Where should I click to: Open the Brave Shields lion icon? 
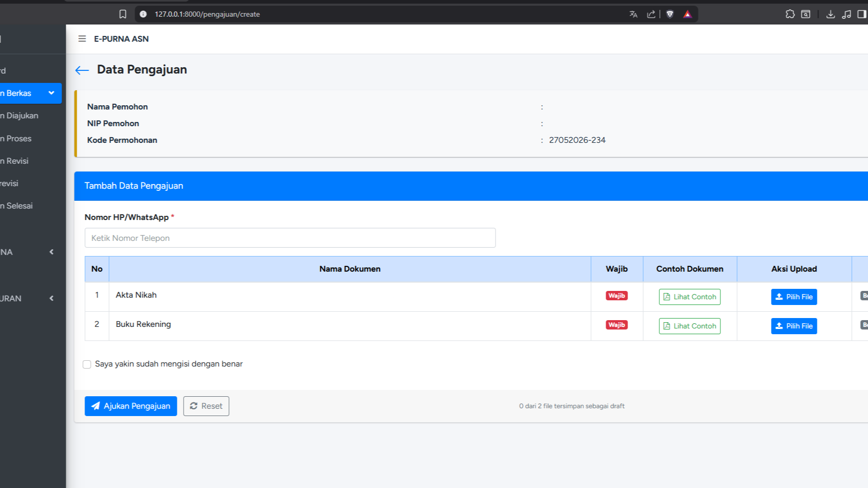click(x=670, y=14)
